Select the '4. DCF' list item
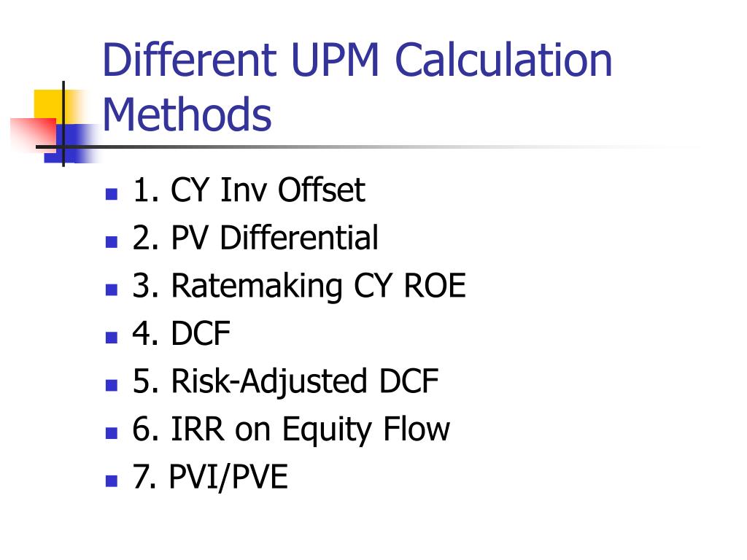Viewport: 747px width, 560px height. [182, 333]
